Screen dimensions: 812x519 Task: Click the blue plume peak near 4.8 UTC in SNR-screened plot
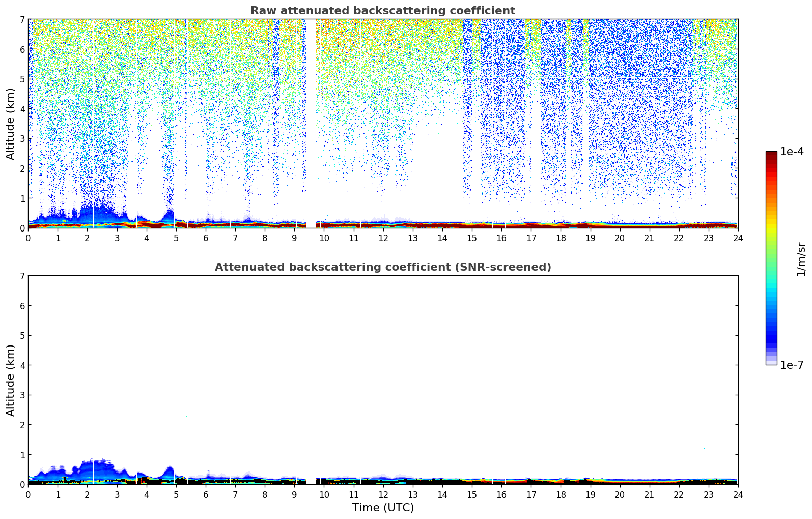[x=169, y=472]
